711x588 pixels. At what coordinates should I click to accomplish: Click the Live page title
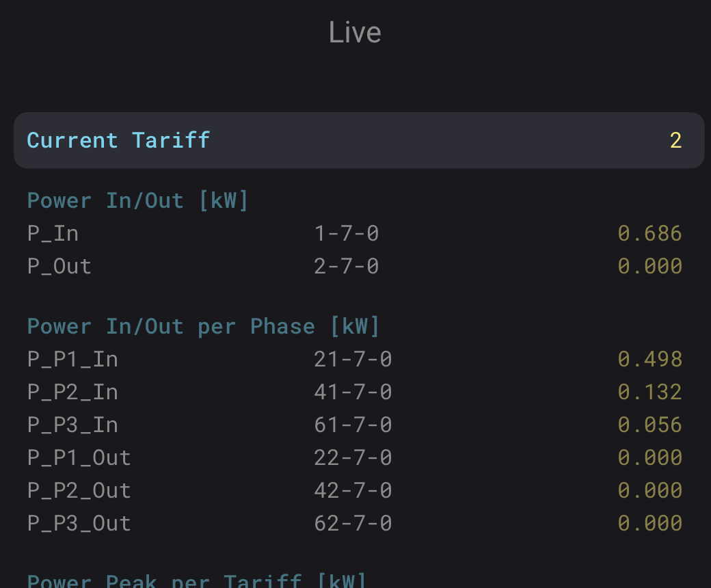click(355, 33)
